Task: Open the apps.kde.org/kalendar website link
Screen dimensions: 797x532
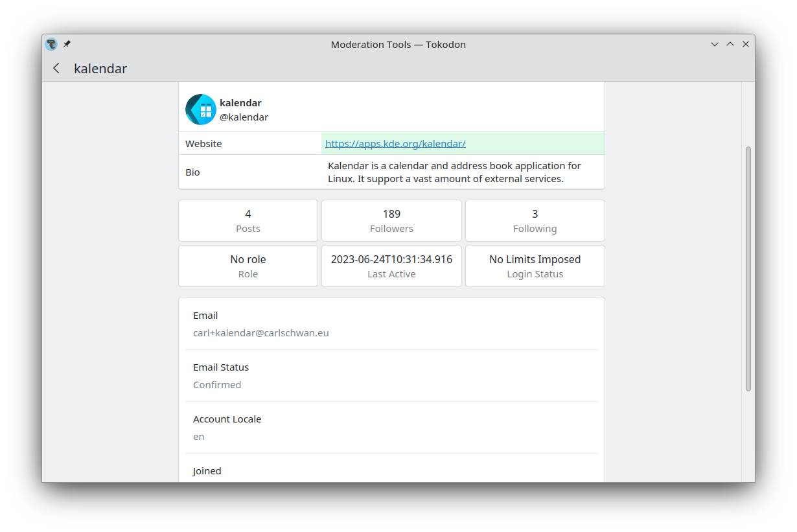Action: coord(395,143)
